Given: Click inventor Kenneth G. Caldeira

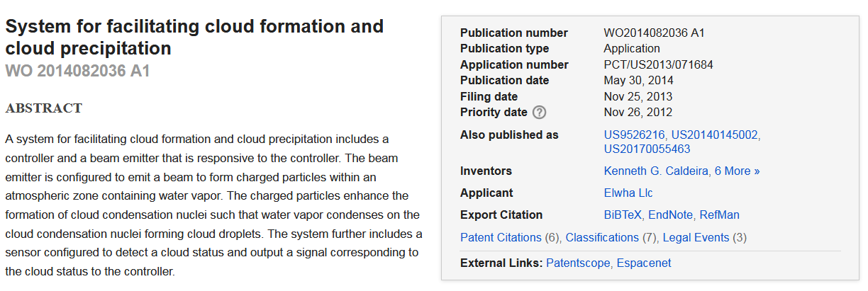Looking at the screenshot, I should [x=656, y=171].
